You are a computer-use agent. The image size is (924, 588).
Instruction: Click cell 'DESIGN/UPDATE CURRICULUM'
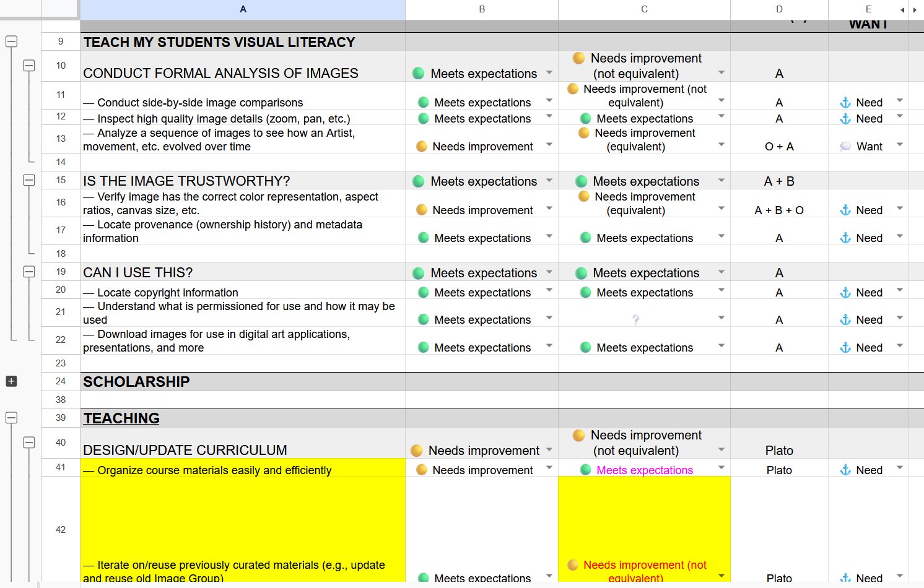coord(243,443)
